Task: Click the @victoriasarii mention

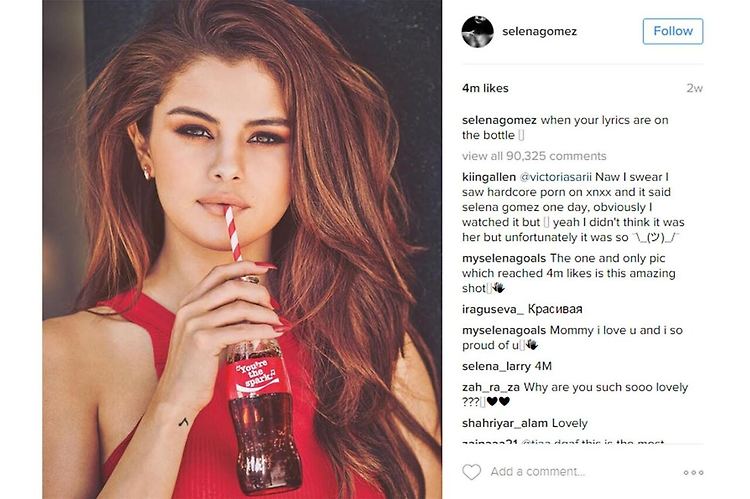Action: pos(555,177)
